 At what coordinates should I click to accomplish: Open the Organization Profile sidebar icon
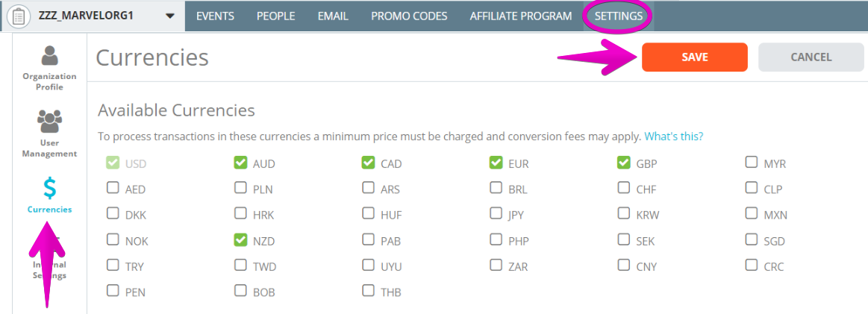click(50, 56)
